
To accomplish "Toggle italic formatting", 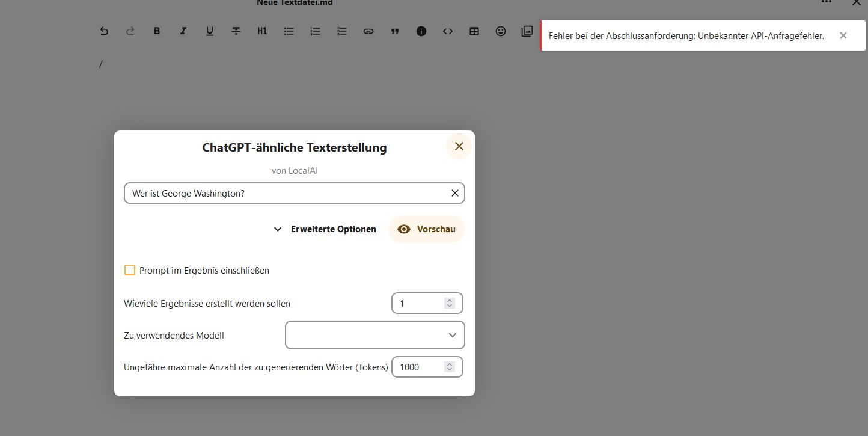I will [x=183, y=31].
